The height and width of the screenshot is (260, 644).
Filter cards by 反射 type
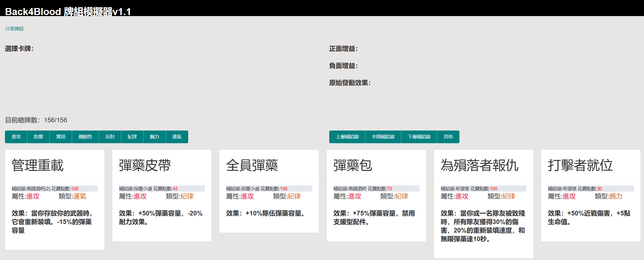(x=110, y=137)
